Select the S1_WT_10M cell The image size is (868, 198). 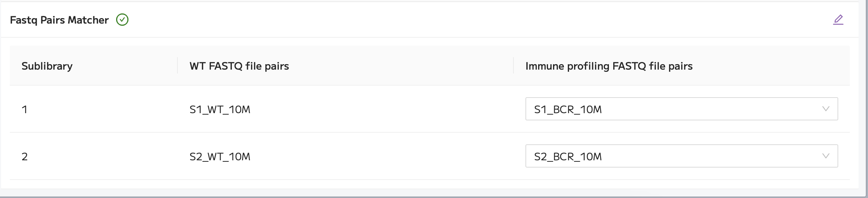(220, 109)
